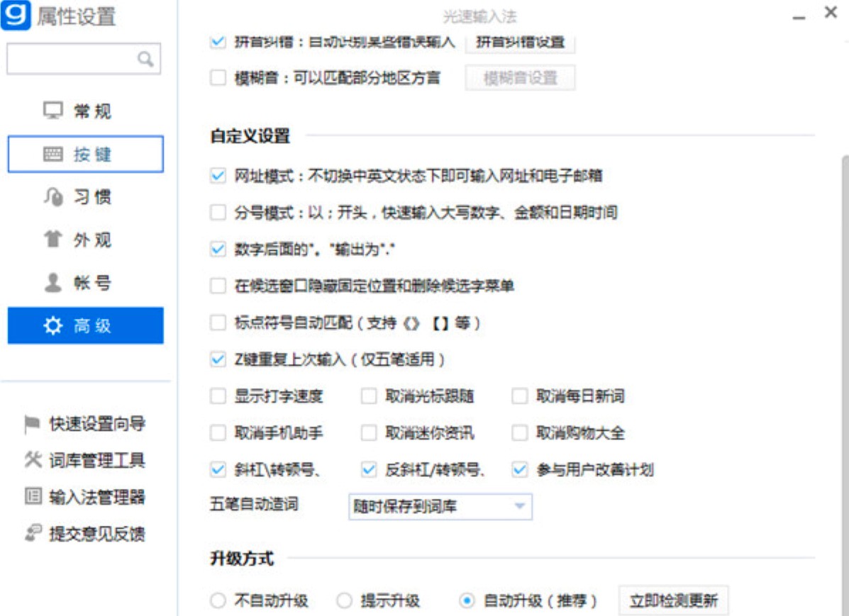The width and height of the screenshot is (849, 616).
Task: Uncheck Z键重复上次输入 checkbox
Action: [218, 359]
